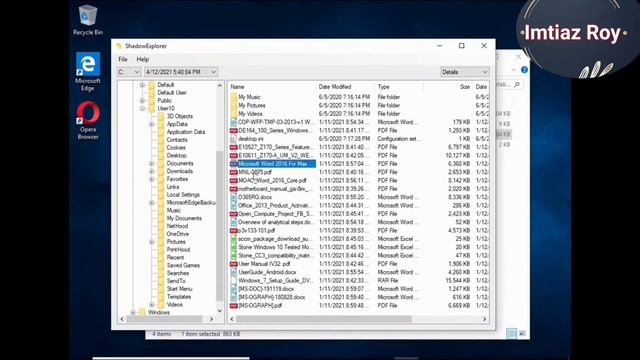Select the My Music folder icon
Viewport: 640px width, 360px height.
point(233,97)
